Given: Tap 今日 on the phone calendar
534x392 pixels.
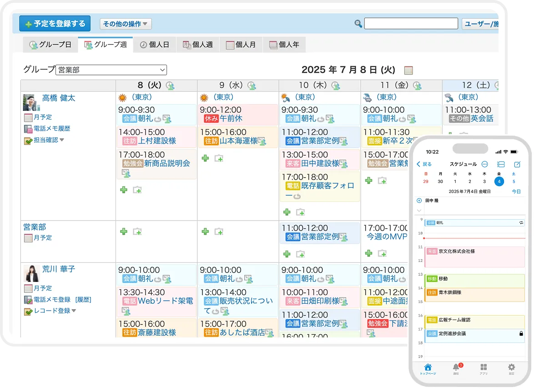Looking at the screenshot, I should (516, 191).
